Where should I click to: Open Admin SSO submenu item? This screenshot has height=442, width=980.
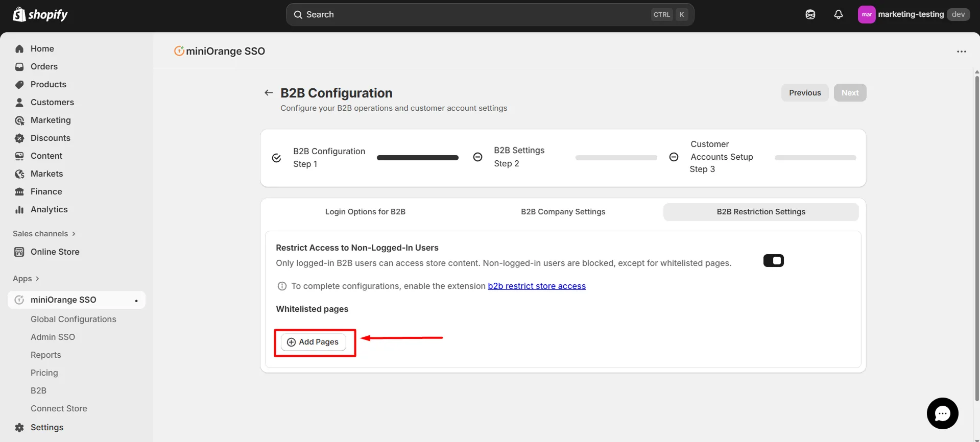click(53, 337)
